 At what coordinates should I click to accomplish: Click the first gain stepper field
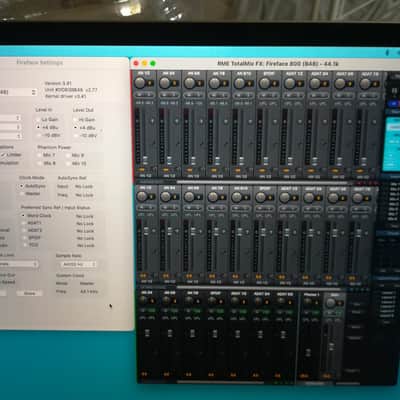click(11, 118)
